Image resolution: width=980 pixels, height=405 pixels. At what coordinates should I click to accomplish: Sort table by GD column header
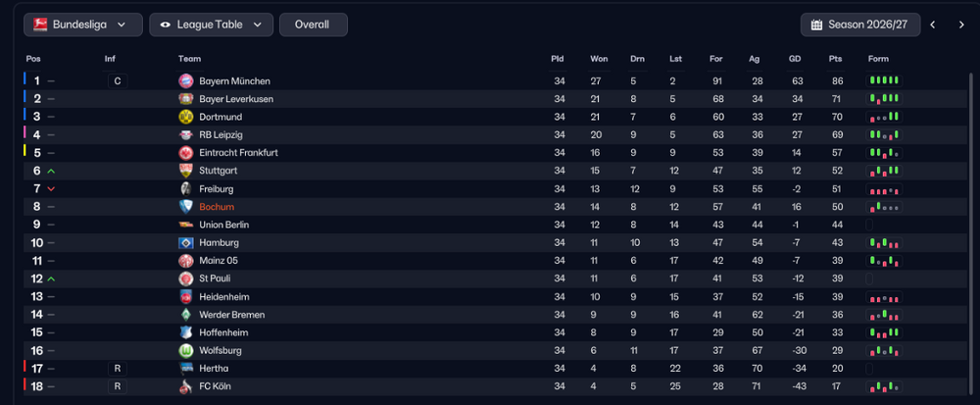pyautogui.click(x=795, y=59)
